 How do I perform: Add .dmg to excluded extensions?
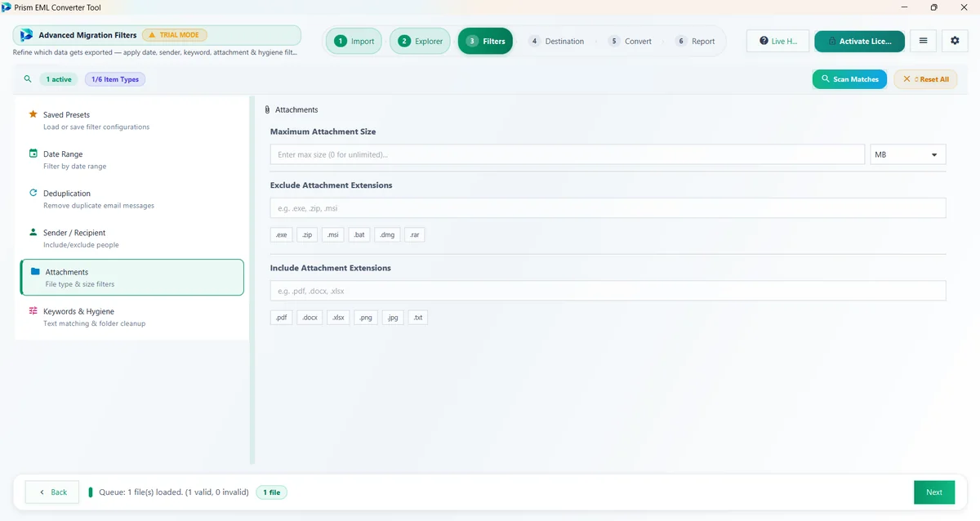tap(386, 234)
